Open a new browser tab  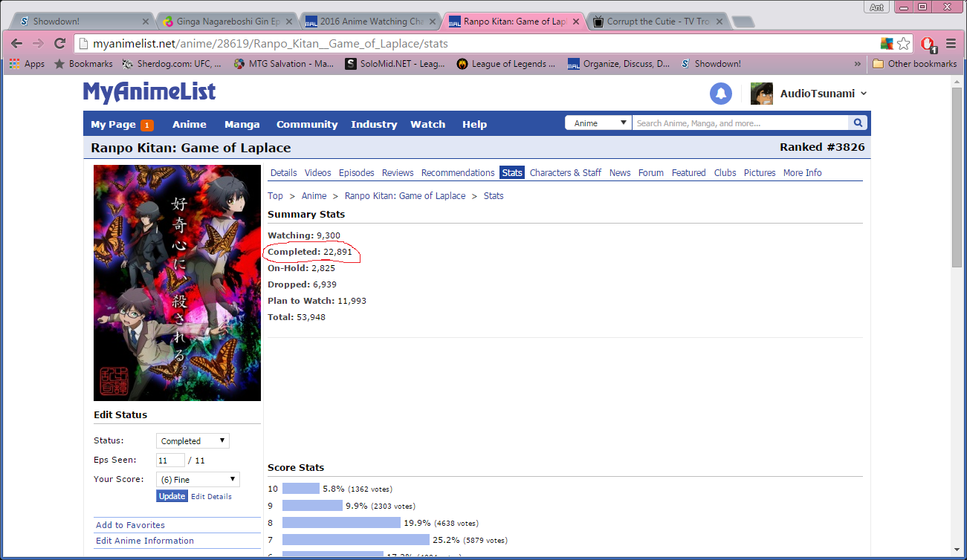click(x=743, y=22)
